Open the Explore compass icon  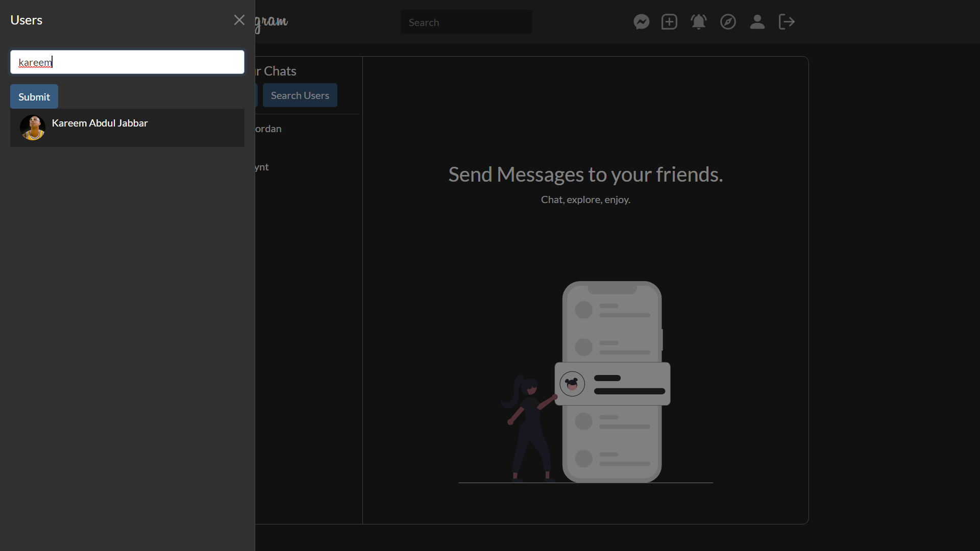pos(728,22)
